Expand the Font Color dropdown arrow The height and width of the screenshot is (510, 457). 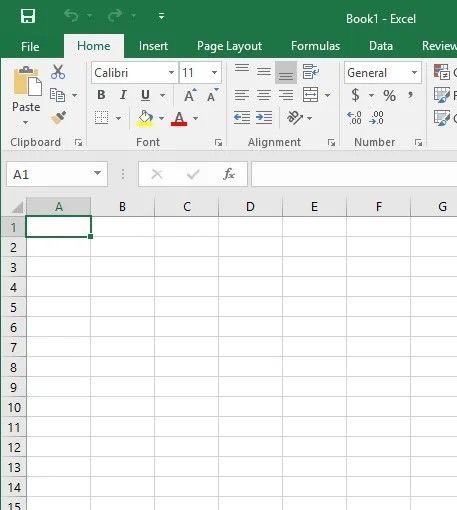coord(196,118)
